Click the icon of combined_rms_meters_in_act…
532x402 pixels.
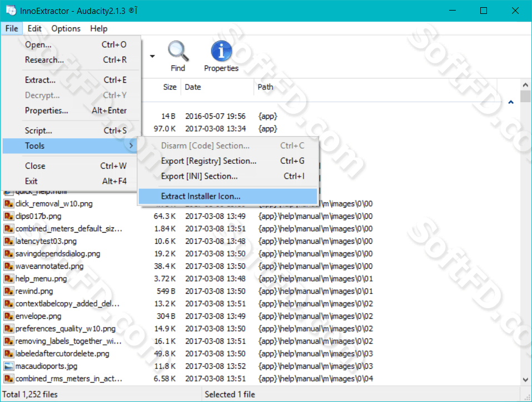pos(8,379)
